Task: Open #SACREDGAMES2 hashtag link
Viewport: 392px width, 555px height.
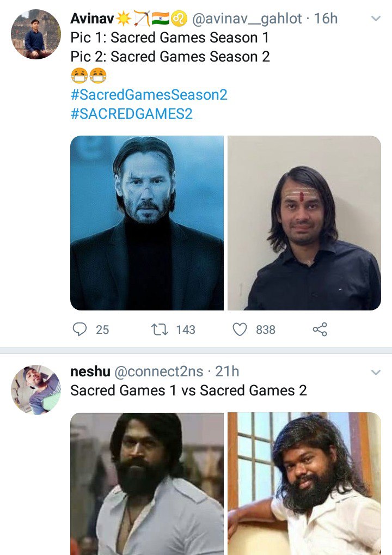Action: pos(132,114)
